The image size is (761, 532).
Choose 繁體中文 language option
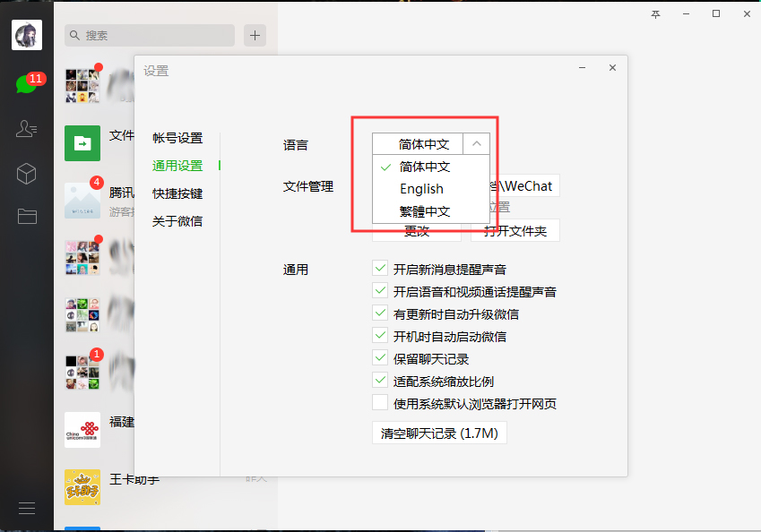[x=424, y=211]
